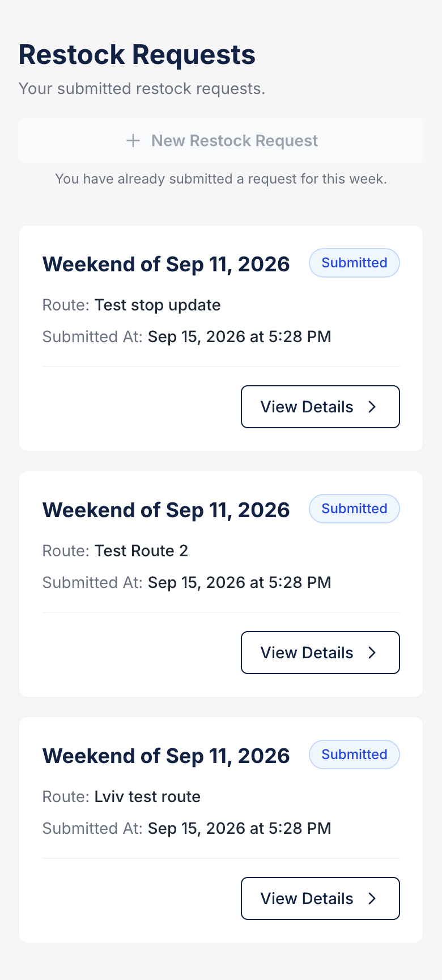Click the chevron arrow in Test stop update card
442x980 pixels.
point(372,407)
